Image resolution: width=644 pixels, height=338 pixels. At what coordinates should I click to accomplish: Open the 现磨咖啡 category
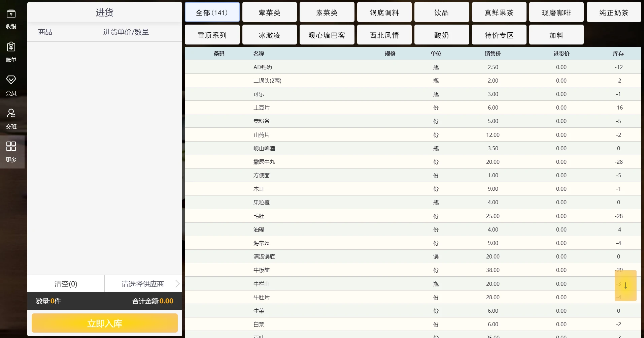pos(556,12)
